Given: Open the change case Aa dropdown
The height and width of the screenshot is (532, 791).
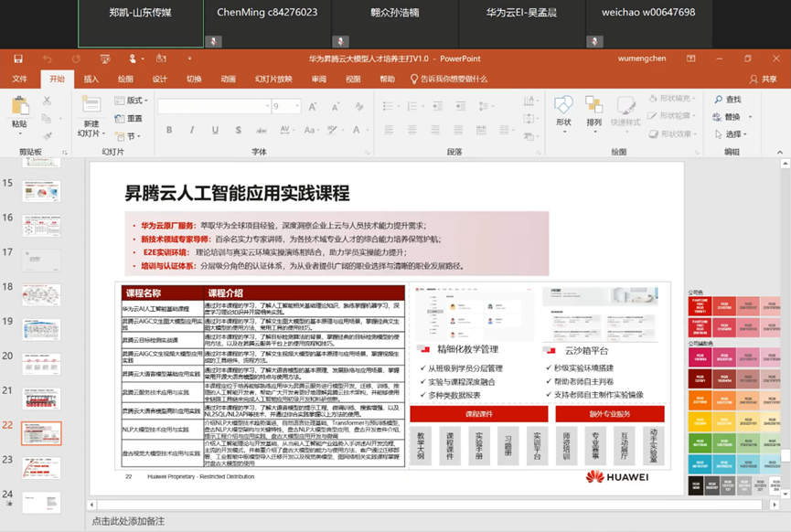Looking at the screenshot, I should (311, 130).
